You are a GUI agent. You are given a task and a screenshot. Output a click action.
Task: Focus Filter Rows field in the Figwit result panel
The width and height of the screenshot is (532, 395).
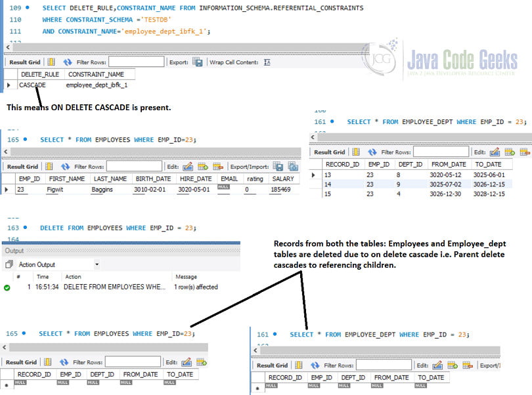tap(135, 166)
